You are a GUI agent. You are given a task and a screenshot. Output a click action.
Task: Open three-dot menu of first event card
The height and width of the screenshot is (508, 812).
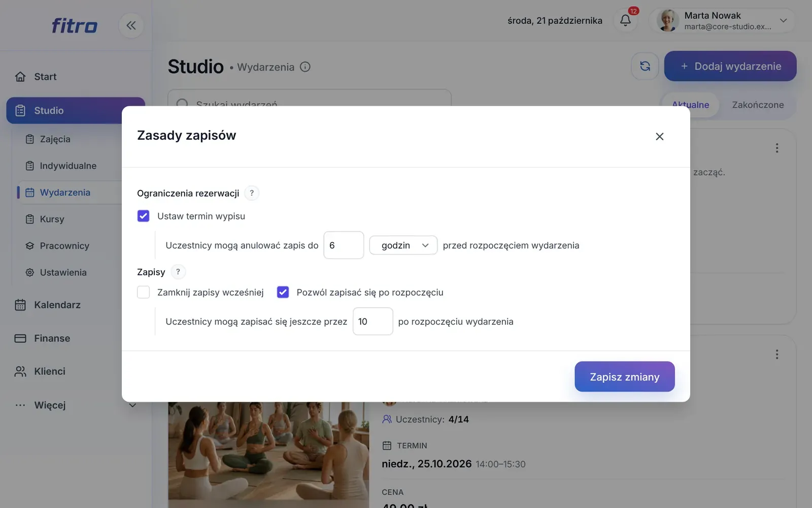click(777, 148)
